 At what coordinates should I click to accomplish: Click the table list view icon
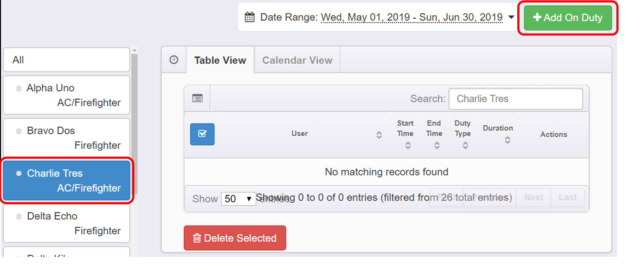pos(197,98)
